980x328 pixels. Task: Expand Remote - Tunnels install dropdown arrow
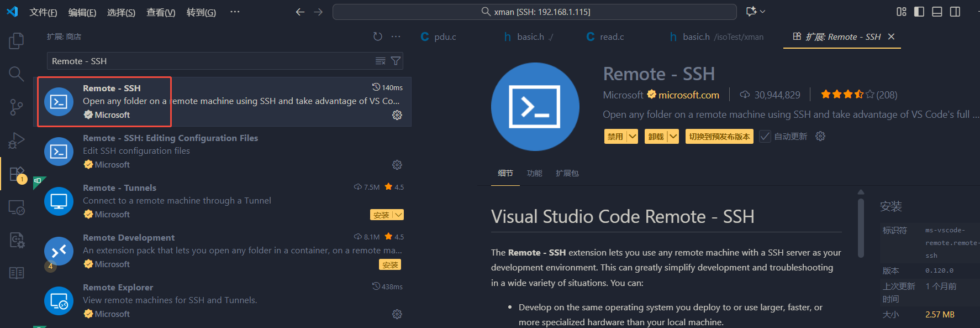point(398,215)
